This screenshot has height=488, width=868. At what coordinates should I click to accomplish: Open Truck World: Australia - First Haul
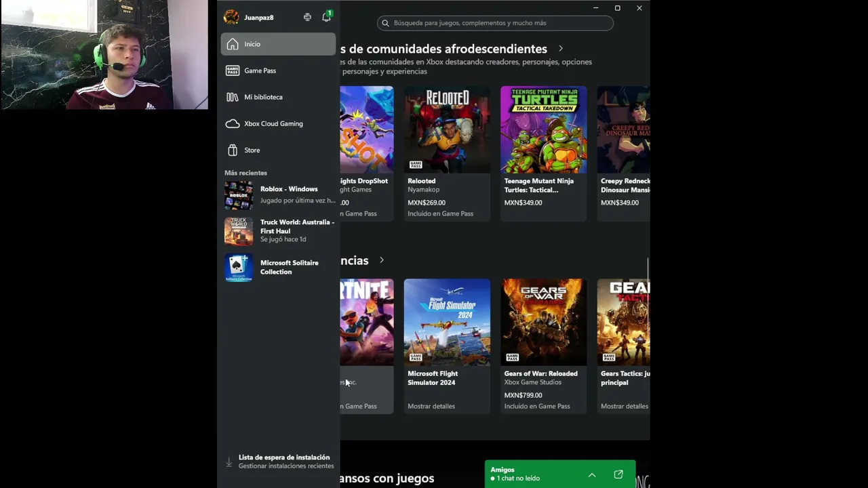point(279,230)
